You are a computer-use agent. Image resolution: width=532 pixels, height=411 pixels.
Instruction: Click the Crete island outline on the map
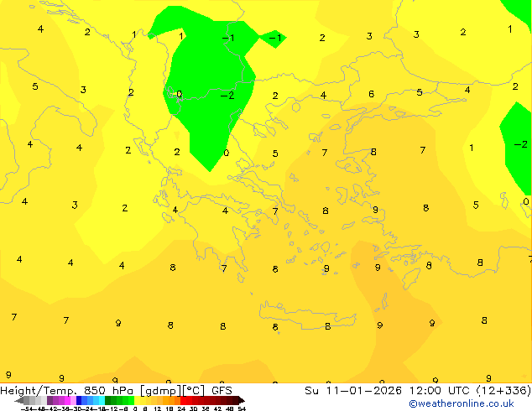[308, 315]
